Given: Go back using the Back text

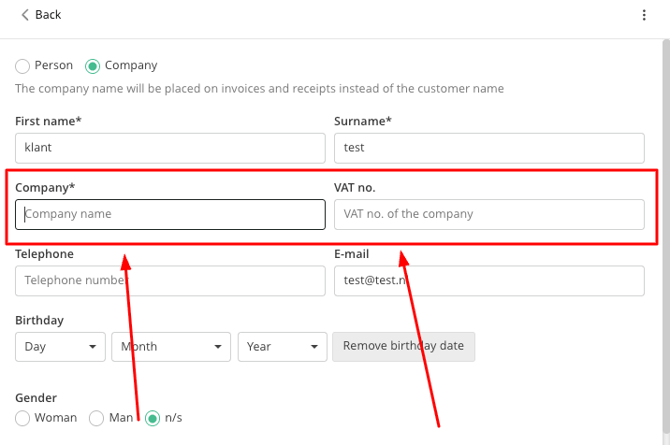Looking at the screenshot, I should click(48, 15).
